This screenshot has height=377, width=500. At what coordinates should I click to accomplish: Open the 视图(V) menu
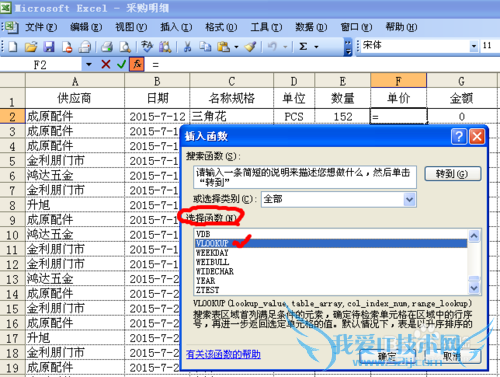[131, 27]
